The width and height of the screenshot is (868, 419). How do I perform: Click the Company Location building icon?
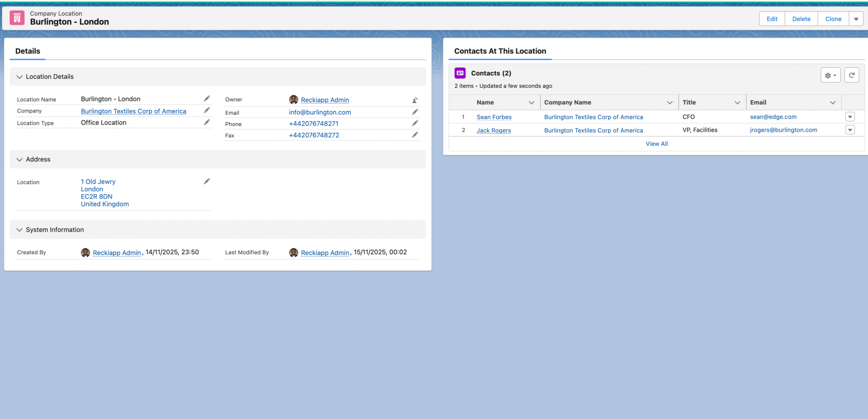[x=17, y=18]
